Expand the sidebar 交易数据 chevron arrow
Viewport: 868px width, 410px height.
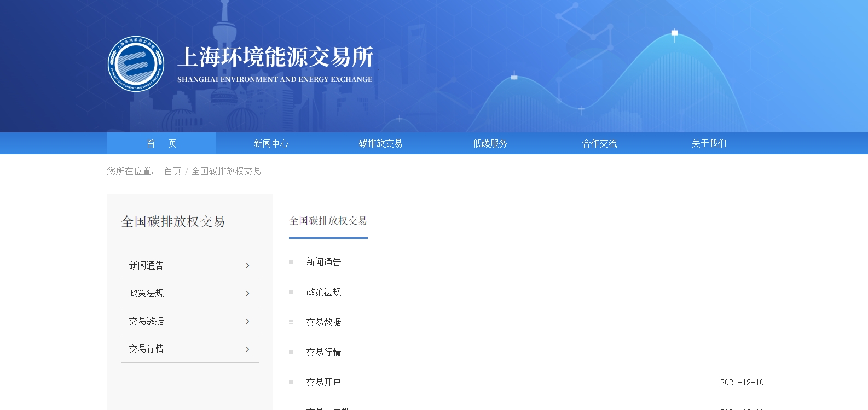click(x=247, y=321)
